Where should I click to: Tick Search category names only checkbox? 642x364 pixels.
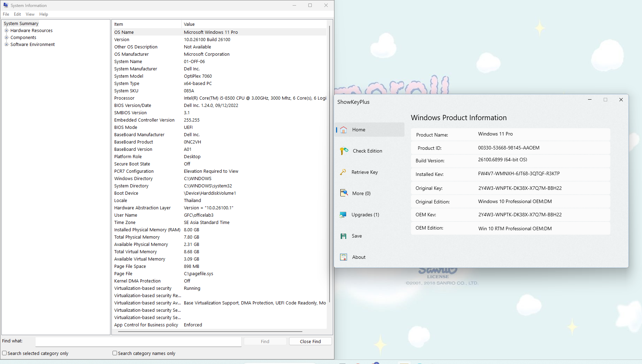[x=115, y=353]
